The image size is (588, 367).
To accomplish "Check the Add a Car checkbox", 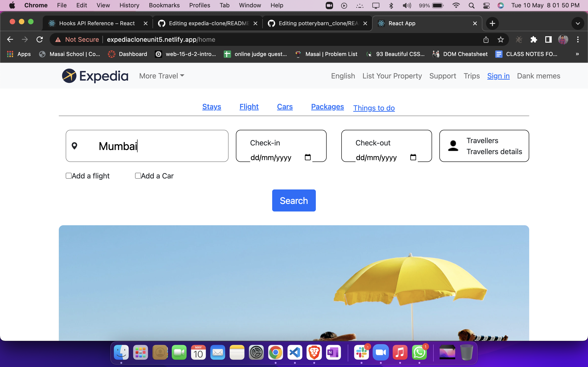I will pyautogui.click(x=138, y=175).
